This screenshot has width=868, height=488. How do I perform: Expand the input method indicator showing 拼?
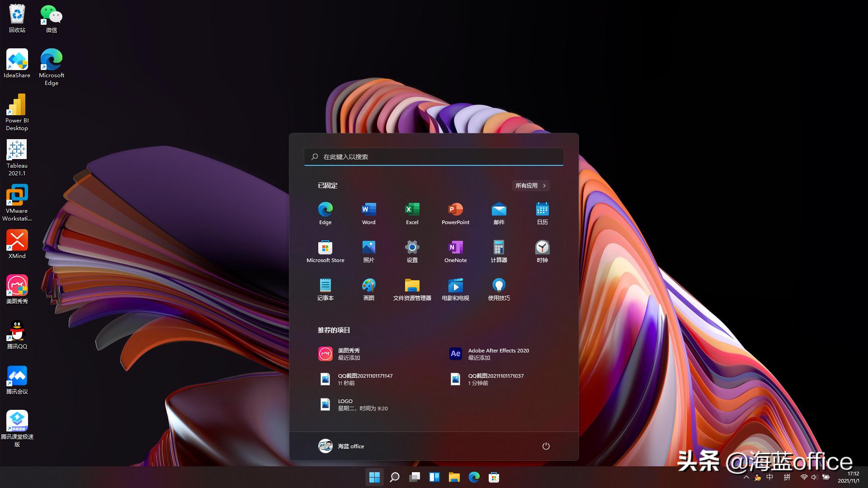coord(786,477)
